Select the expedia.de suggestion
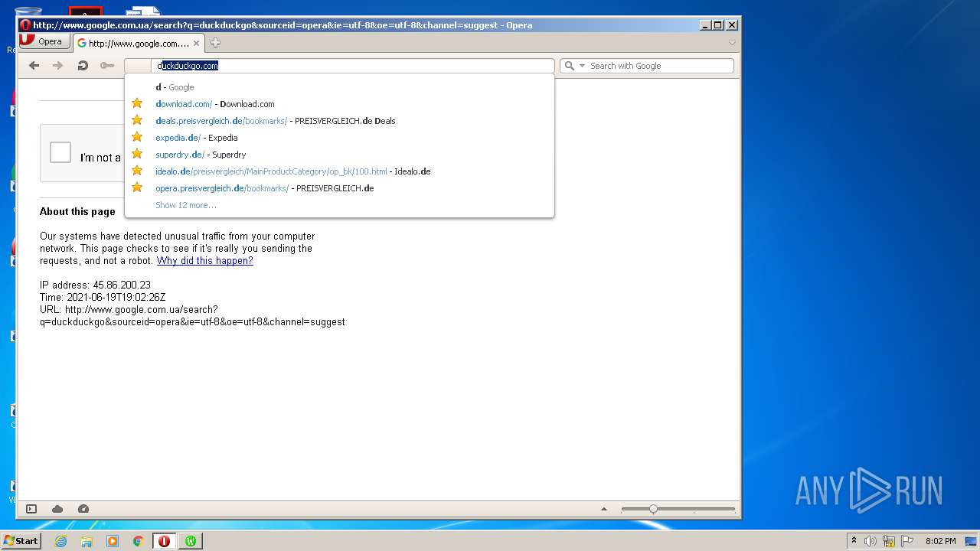Image resolution: width=980 pixels, height=551 pixels. pyautogui.click(x=339, y=138)
